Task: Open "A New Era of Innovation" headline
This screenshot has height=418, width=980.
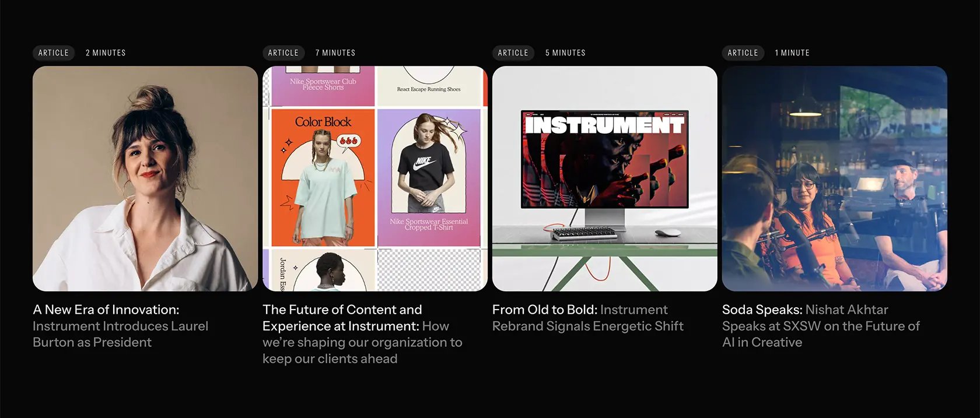Action: [106, 310]
